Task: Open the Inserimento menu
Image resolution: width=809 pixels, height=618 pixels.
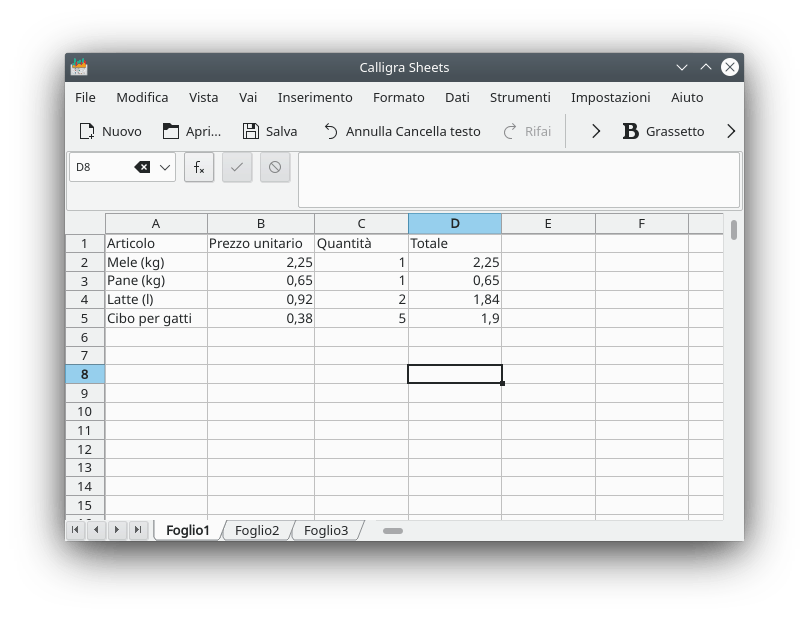Action: click(315, 97)
